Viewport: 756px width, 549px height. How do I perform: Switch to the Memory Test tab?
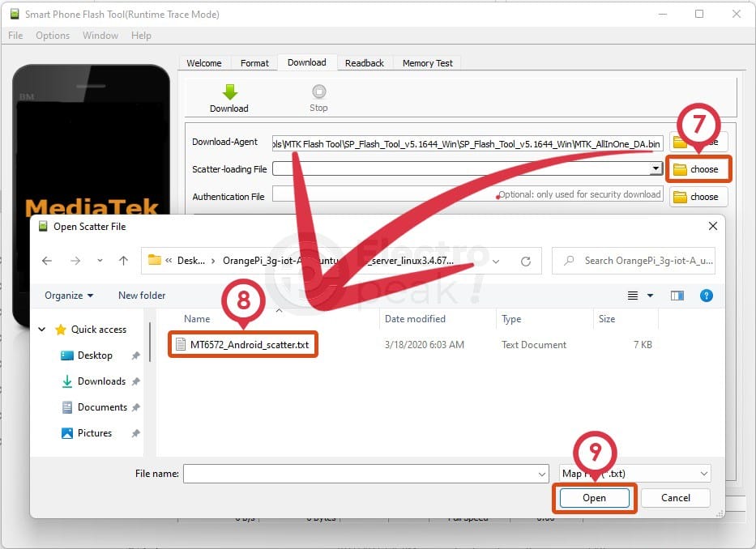(x=429, y=63)
